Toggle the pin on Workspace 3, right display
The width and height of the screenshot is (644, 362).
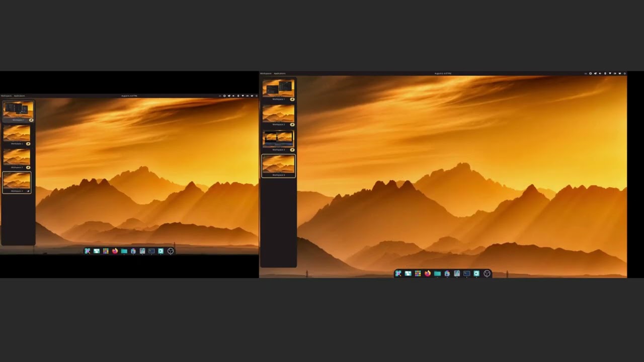(292, 150)
